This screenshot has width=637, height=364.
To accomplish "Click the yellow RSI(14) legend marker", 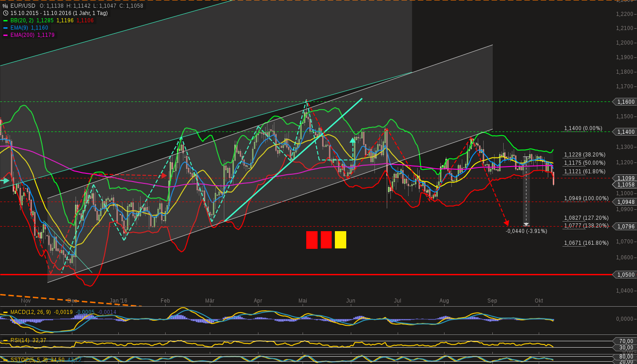I will [5, 340].
